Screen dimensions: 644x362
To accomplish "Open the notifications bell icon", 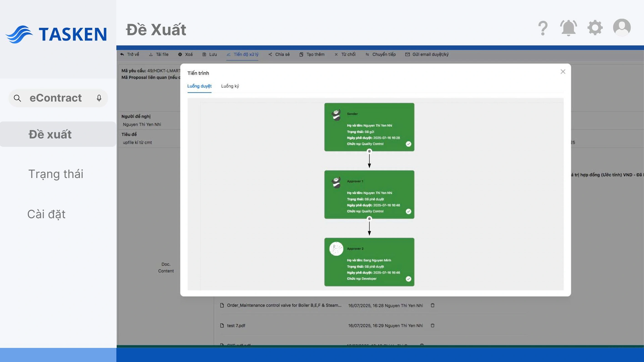I will [x=569, y=28].
